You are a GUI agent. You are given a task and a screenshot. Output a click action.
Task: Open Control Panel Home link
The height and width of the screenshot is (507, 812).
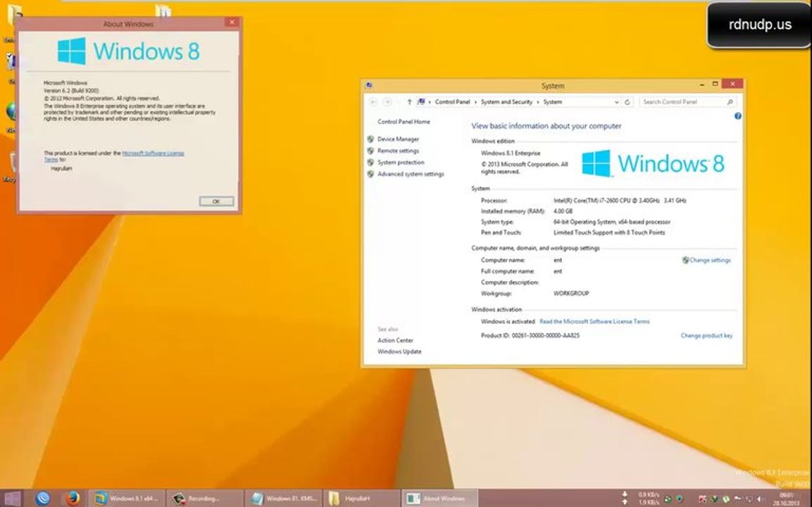404,122
